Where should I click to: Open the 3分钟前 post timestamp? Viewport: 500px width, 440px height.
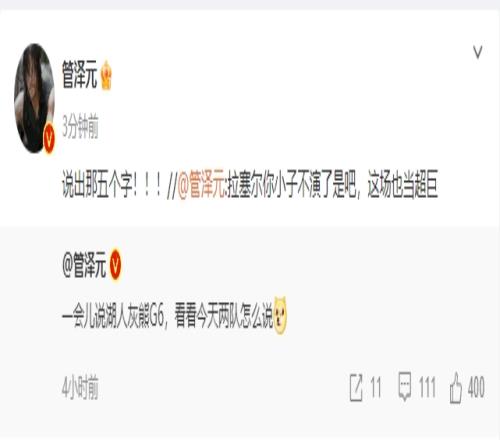click(80, 127)
